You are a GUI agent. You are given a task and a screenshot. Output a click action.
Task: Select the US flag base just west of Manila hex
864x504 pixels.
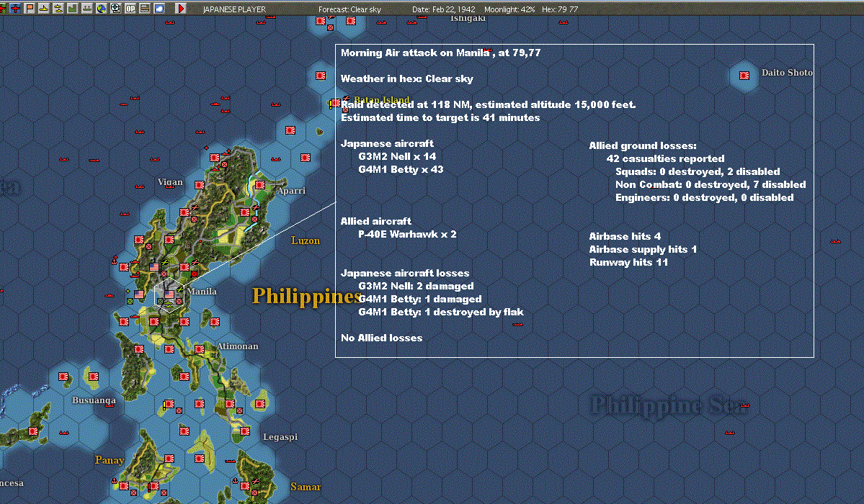(x=139, y=294)
